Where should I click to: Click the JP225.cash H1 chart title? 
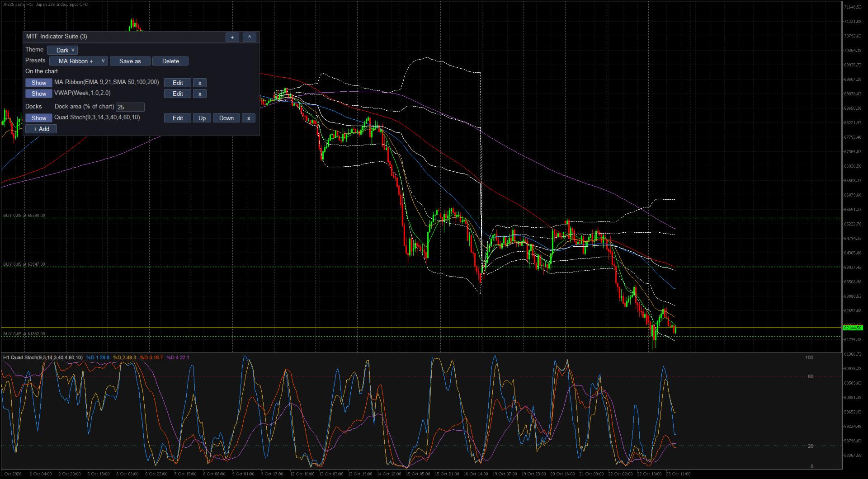[x=46, y=5]
